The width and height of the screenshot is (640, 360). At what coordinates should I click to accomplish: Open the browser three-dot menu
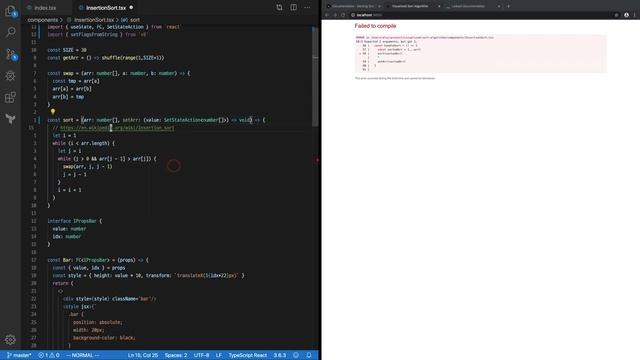(635, 15)
